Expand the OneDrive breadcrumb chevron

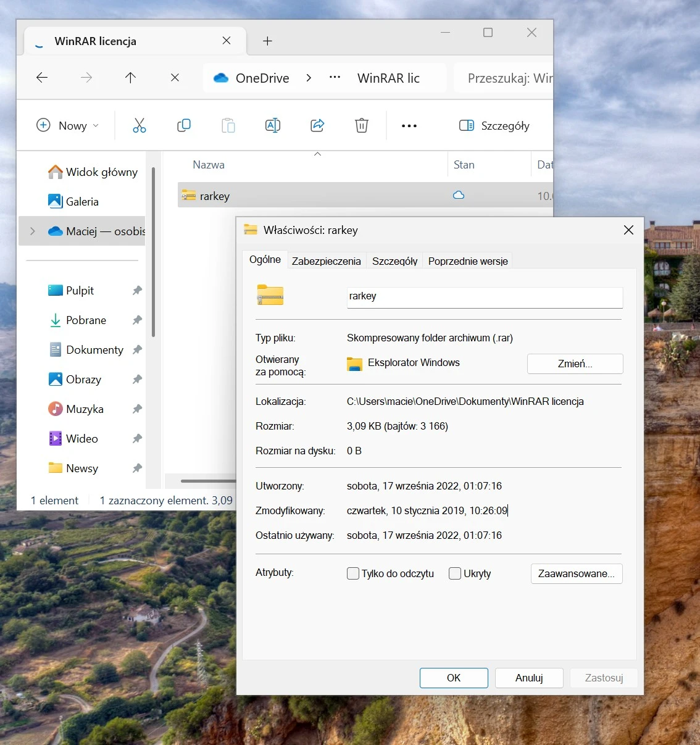[x=309, y=78]
